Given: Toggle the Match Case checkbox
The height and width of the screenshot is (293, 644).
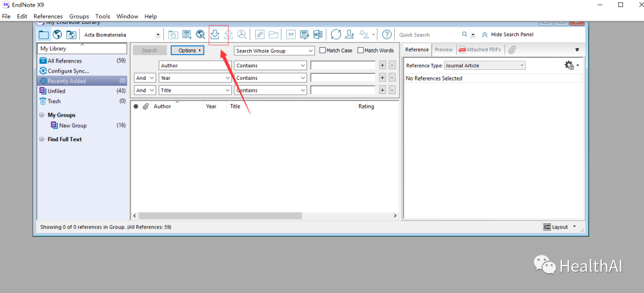Looking at the screenshot, I should pos(323,51).
